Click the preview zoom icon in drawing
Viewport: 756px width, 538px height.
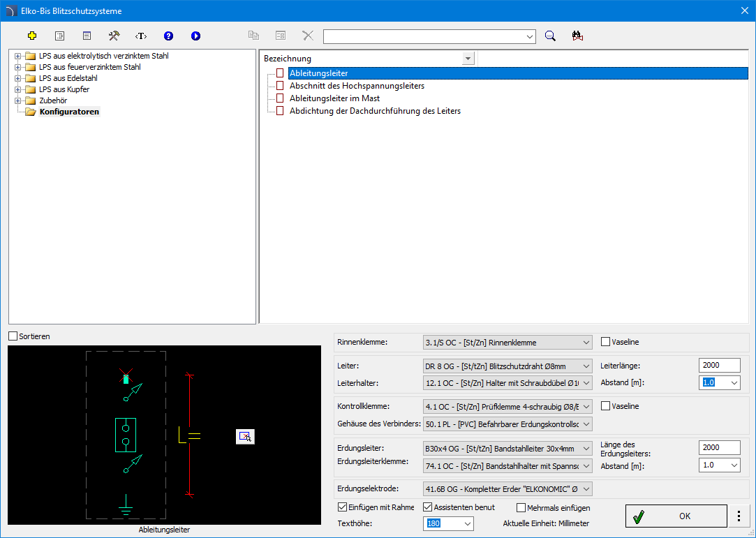[x=245, y=436]
